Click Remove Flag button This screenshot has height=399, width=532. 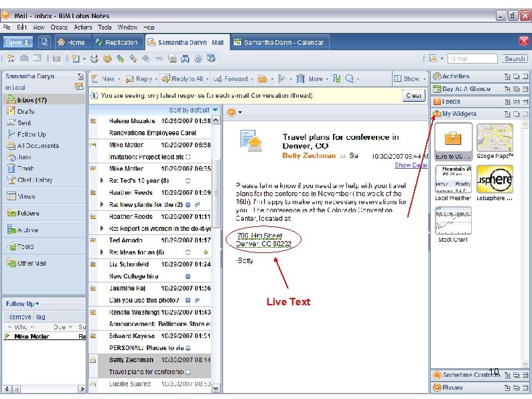27,317
